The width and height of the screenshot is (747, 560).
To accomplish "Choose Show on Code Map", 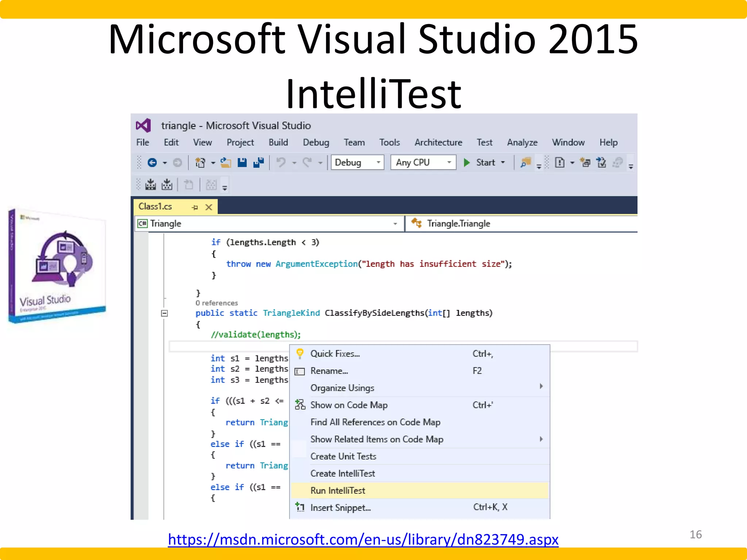I will tap(420, 405).
